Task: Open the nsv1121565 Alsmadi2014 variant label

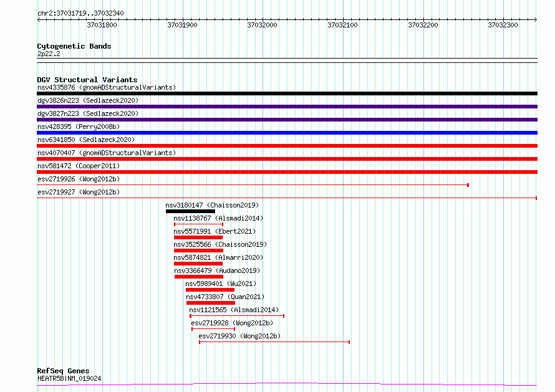Action: click(x=234, y=310)
